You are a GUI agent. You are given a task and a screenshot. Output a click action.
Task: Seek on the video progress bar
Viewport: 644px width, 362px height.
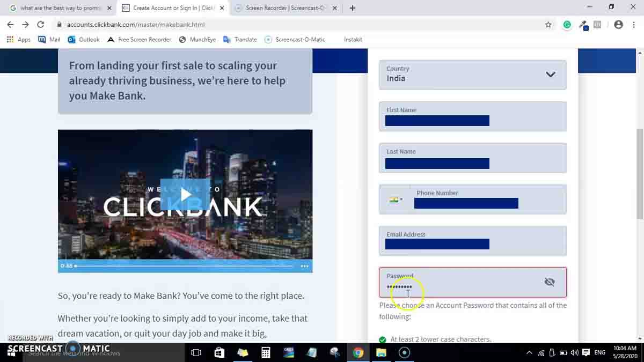[185, 266]
